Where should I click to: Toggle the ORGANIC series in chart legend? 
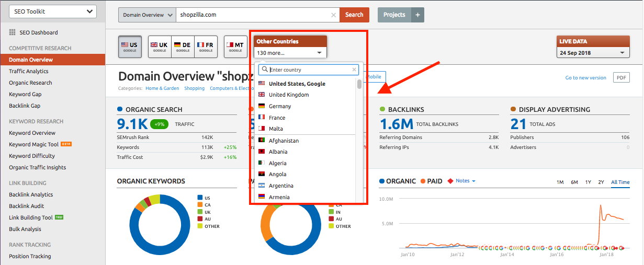tap(398, 181)
